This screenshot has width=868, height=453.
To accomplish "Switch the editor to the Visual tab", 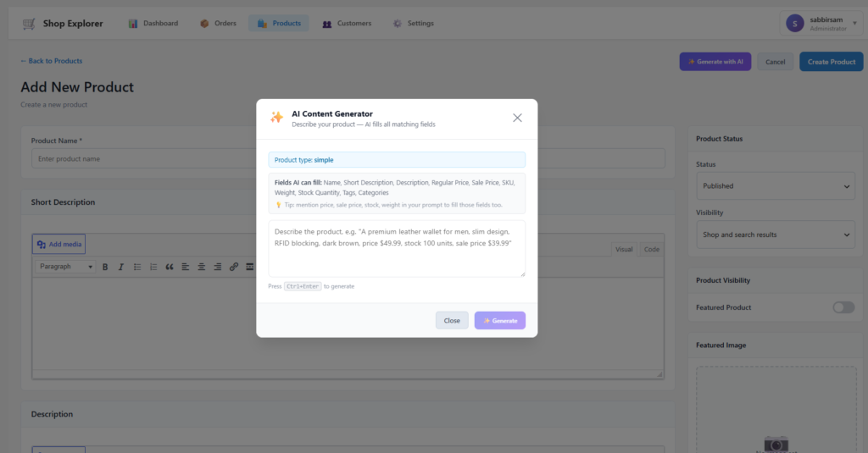I will pyautogui.click(x=624, y=249).
